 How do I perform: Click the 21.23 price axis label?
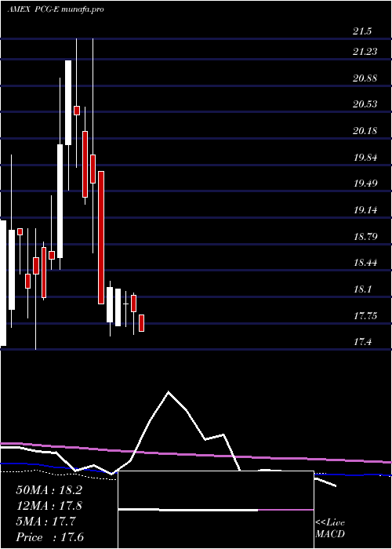click(365, 52)
